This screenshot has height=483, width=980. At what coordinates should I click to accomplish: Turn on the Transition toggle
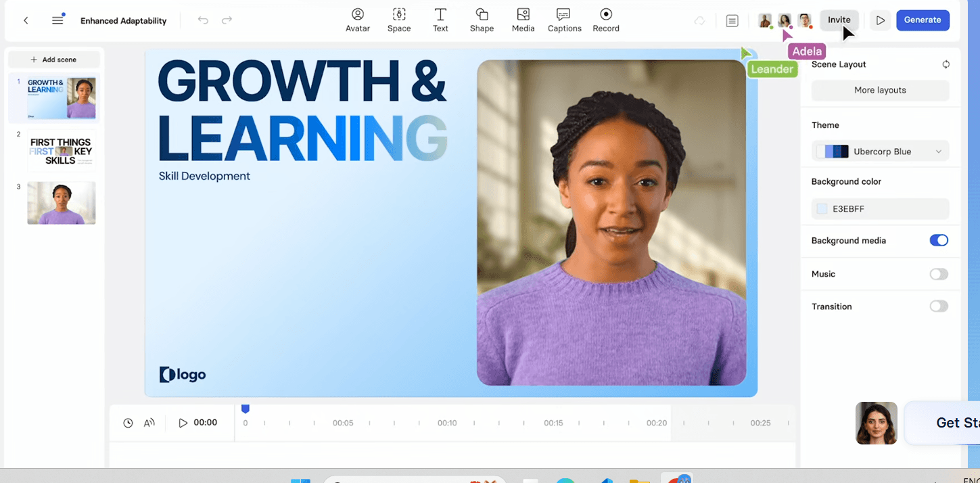coord(938,306)
